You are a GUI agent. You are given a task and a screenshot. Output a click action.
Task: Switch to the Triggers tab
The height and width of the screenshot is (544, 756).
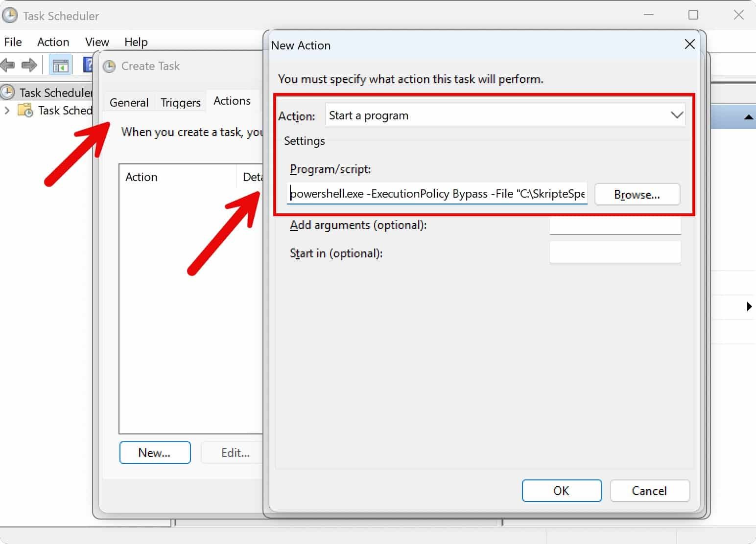tap(180, 102)
